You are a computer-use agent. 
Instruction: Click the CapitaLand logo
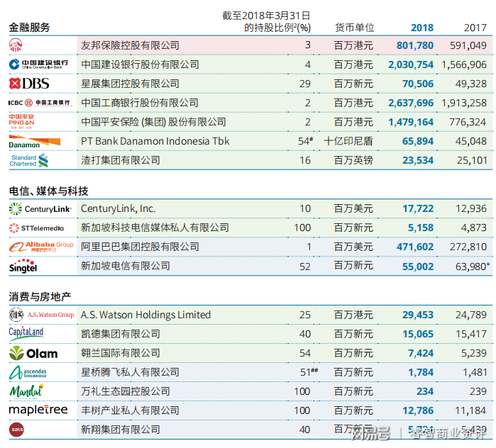26,334
